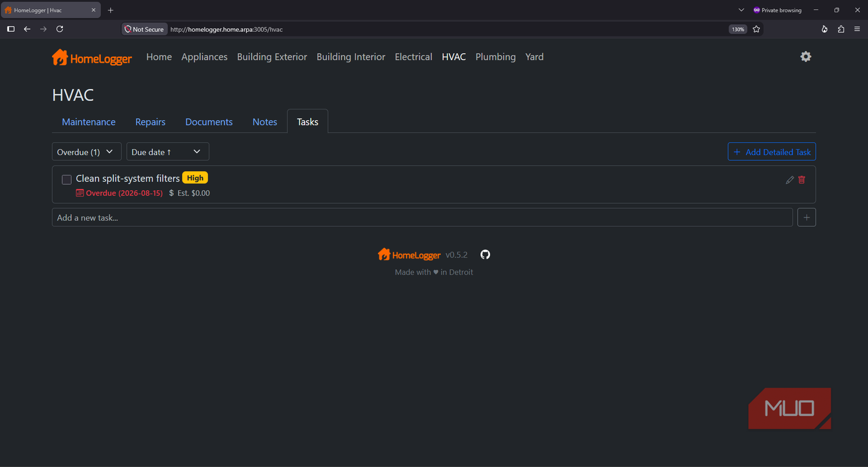Click the Add a new task input field

[422, 218]
